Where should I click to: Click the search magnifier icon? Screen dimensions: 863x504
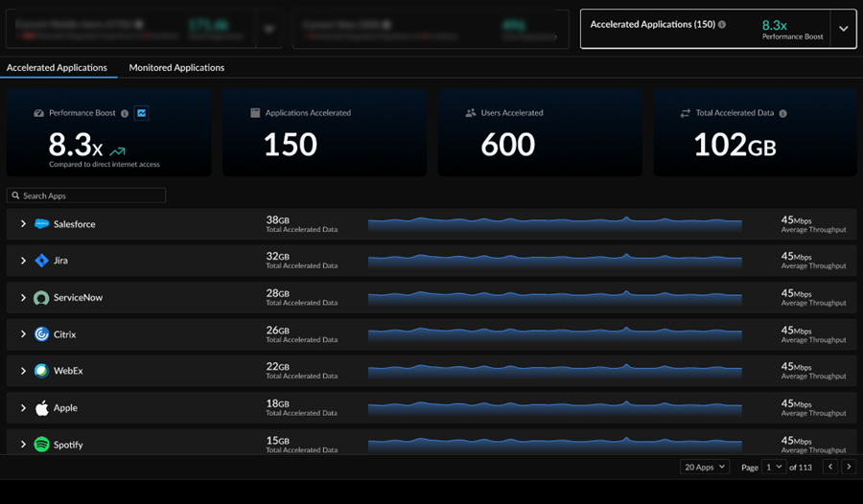point(15,195)
